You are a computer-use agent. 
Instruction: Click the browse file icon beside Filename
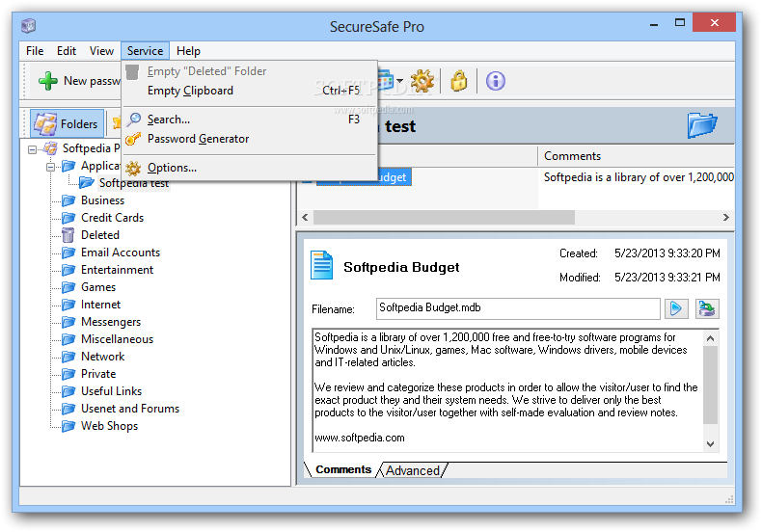tap(707, 308)
